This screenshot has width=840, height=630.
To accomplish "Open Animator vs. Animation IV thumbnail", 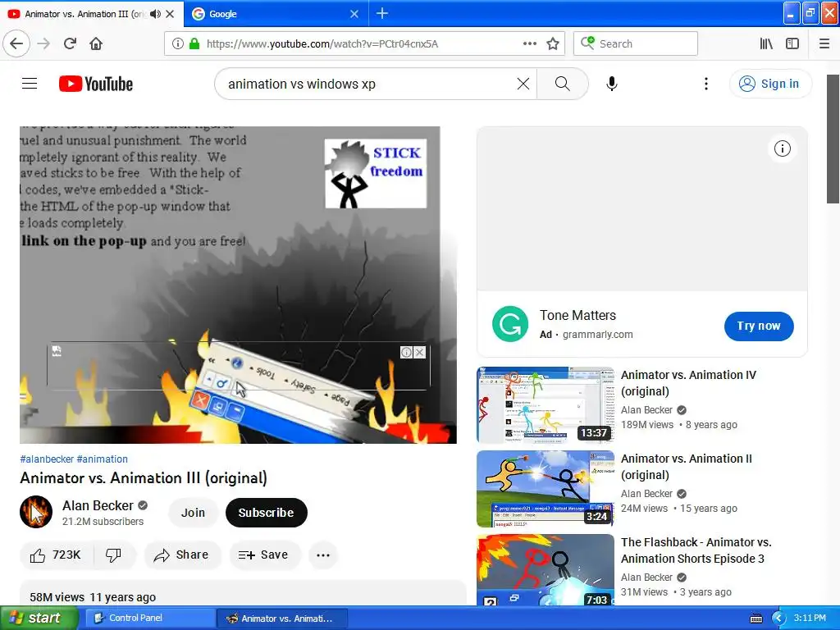I will [x=545, y=405].
